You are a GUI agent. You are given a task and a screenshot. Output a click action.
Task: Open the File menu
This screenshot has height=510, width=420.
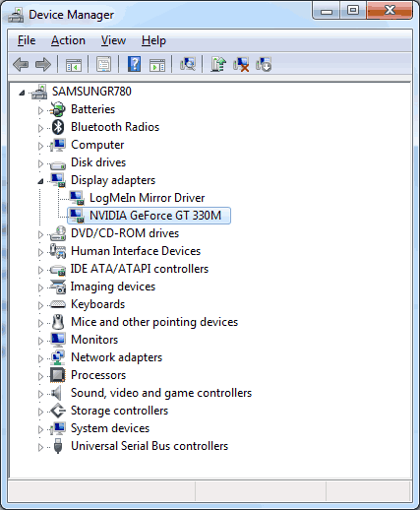click(27, 40)
